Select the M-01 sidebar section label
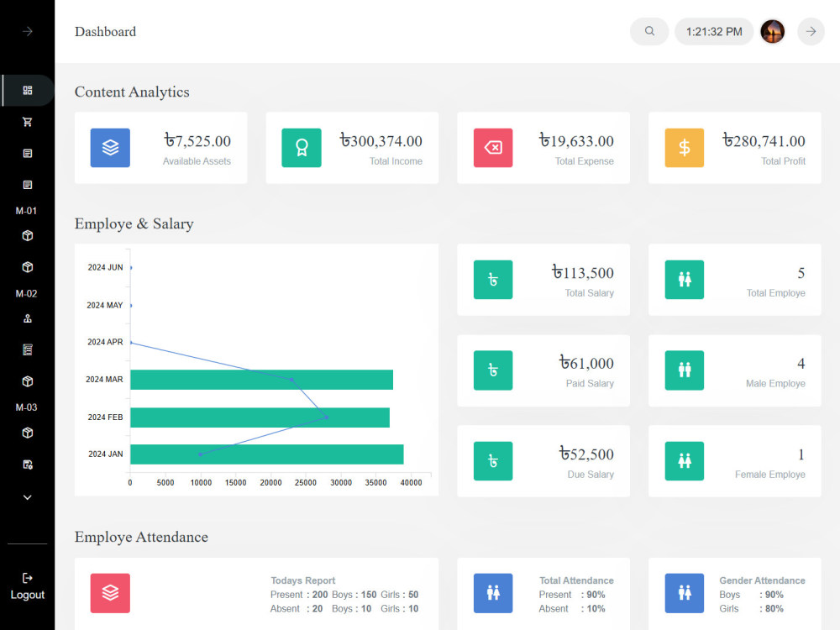 click(x=26, y=211)
